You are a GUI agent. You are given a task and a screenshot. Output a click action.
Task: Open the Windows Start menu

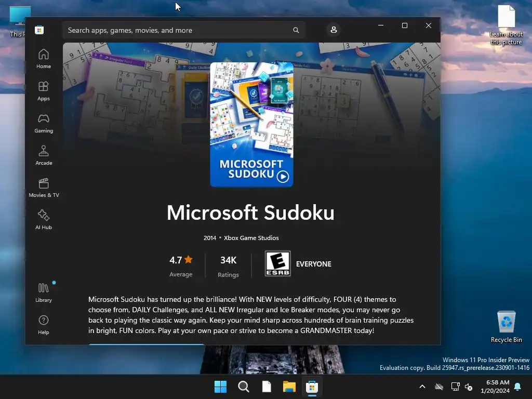220,387
